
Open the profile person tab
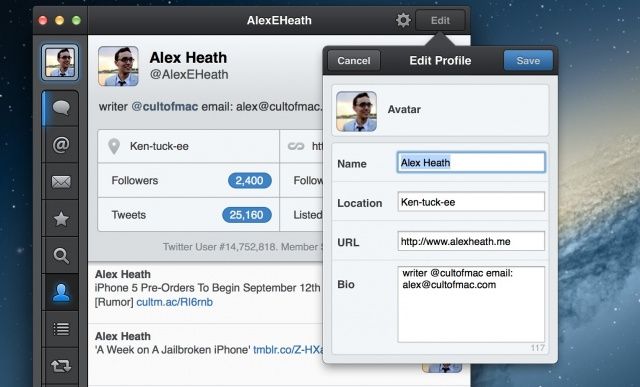coord(61,292)
